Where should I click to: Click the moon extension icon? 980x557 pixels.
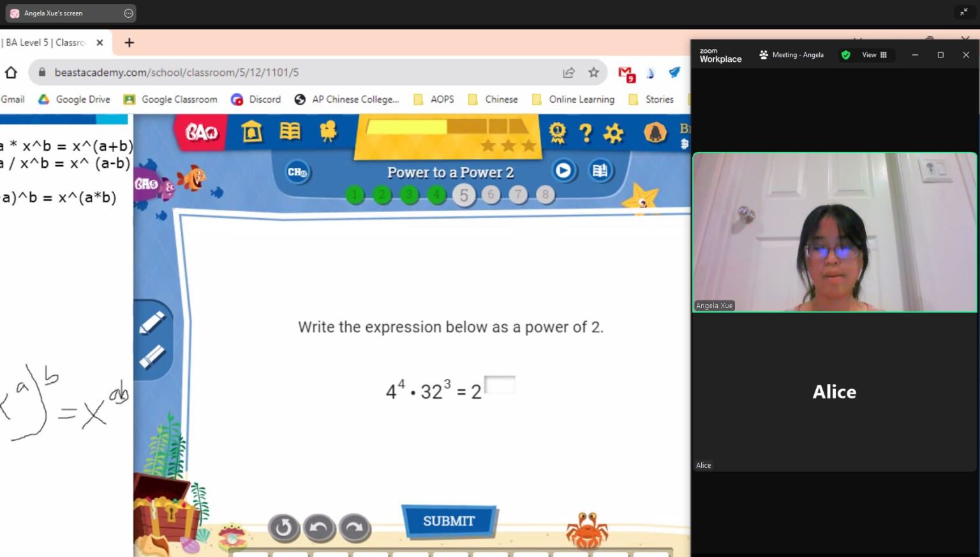(650, 73)
